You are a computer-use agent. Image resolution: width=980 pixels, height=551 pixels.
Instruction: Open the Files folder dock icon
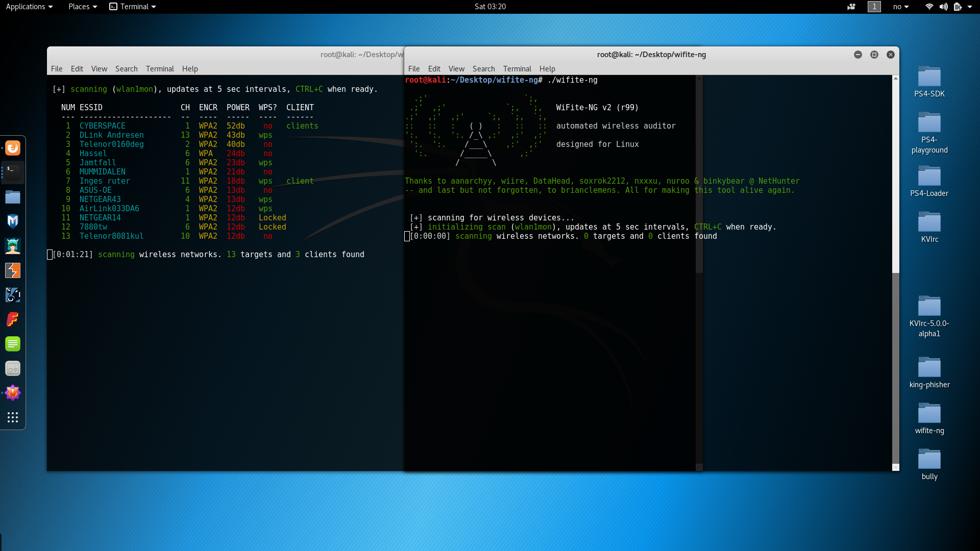point(13,197)
